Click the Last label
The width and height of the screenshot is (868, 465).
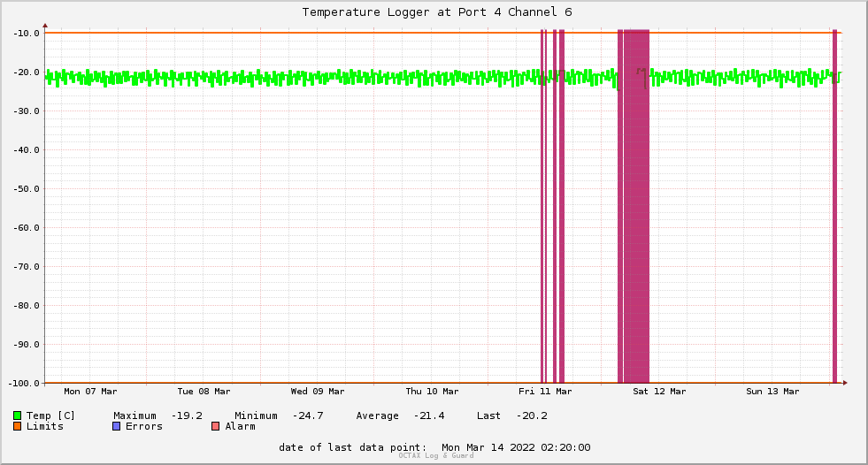tap(488, 415)
